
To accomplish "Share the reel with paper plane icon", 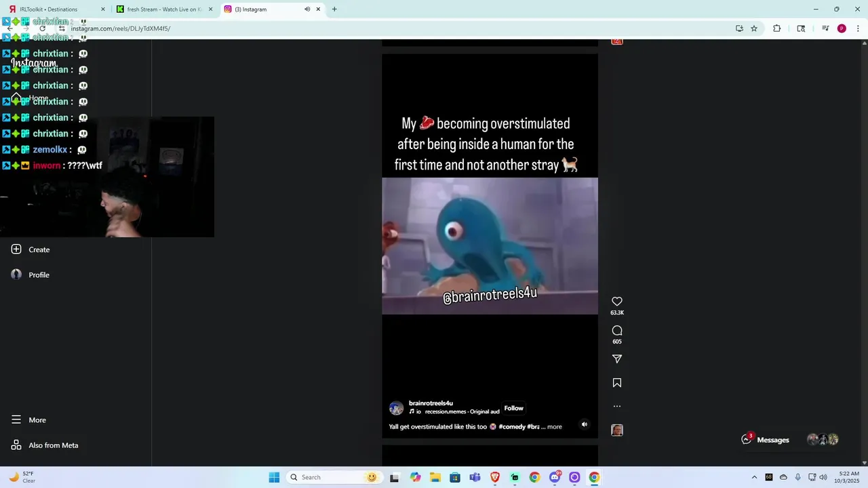I will click(x=616, y=359).
